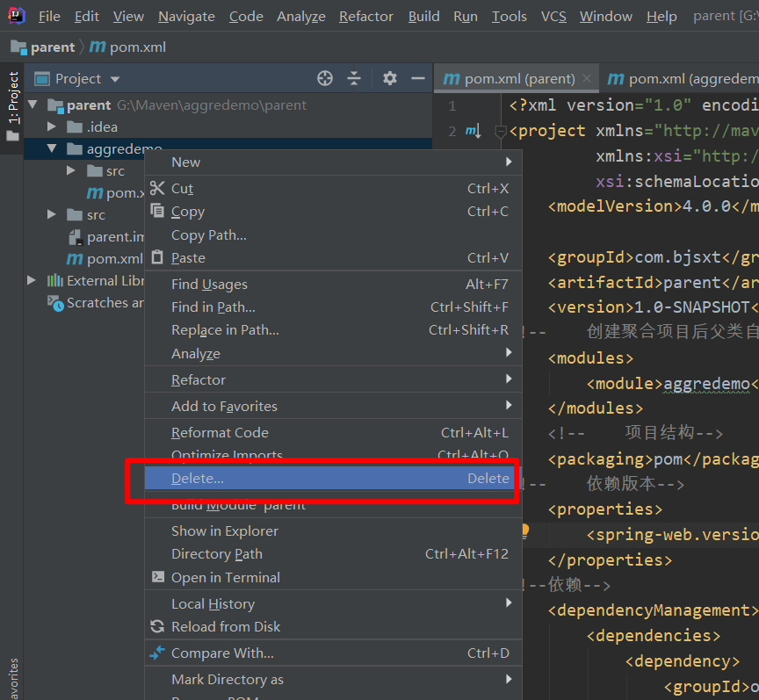This screenshot has height=700, width=759.
Task: Open the New submenu
Action: pos(333,162)
